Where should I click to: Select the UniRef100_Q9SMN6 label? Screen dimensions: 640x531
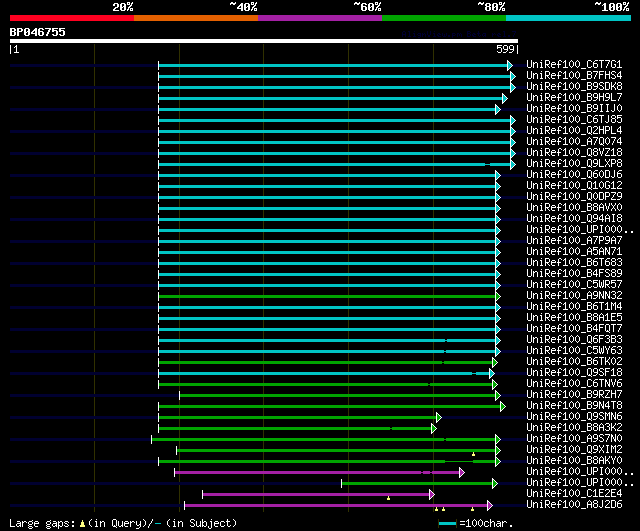574,417
